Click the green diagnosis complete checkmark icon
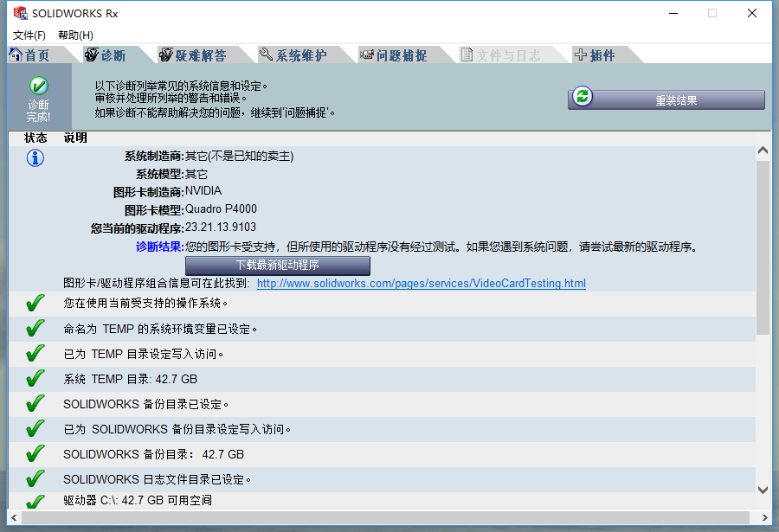 pos(38,86)
